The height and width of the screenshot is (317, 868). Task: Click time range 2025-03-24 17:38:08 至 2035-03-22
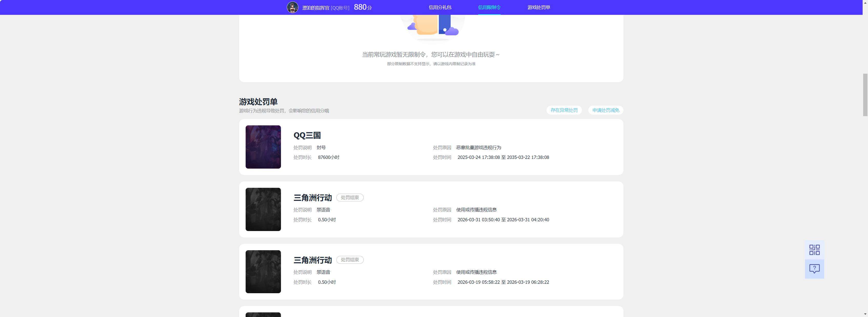[503, 157]
